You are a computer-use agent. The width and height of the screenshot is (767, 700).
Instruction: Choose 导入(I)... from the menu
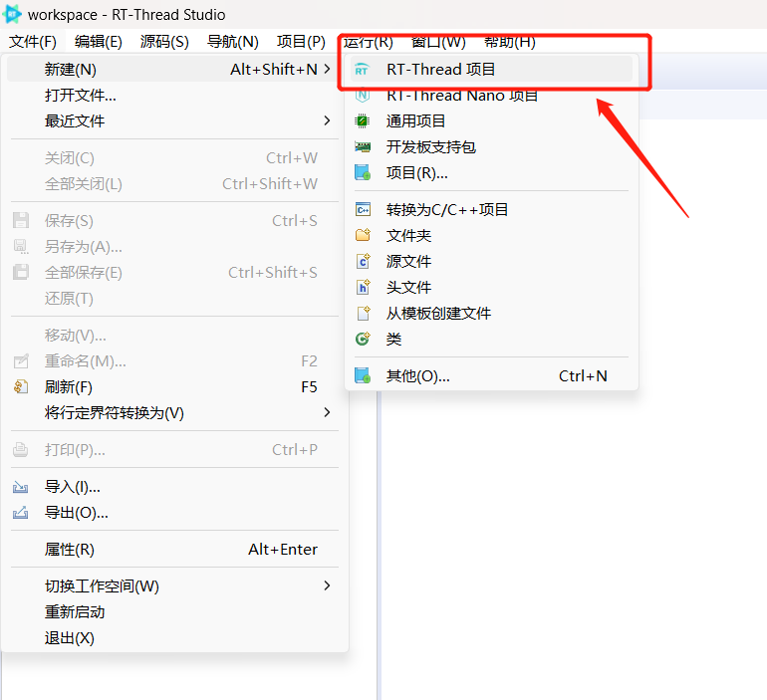(x=172, y=487)
